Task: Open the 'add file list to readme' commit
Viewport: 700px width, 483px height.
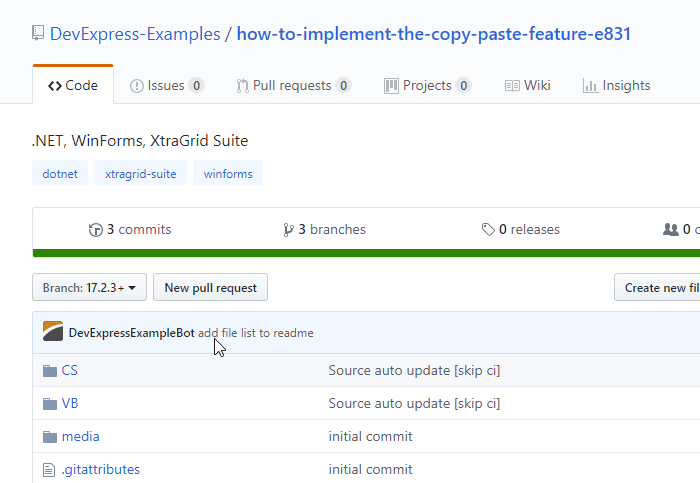Action: [255, 333]
